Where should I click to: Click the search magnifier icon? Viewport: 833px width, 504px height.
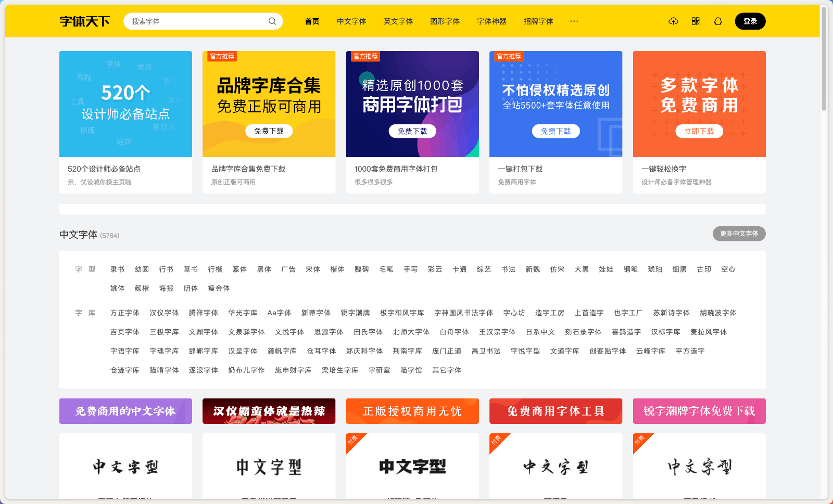tap(272, 21)
